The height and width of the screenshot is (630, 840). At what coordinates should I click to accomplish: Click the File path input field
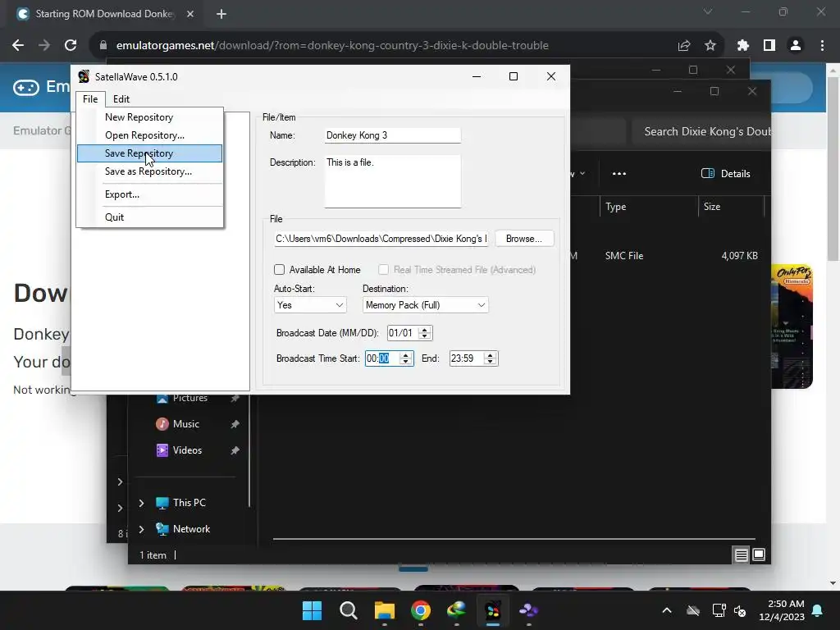[381, 239]
